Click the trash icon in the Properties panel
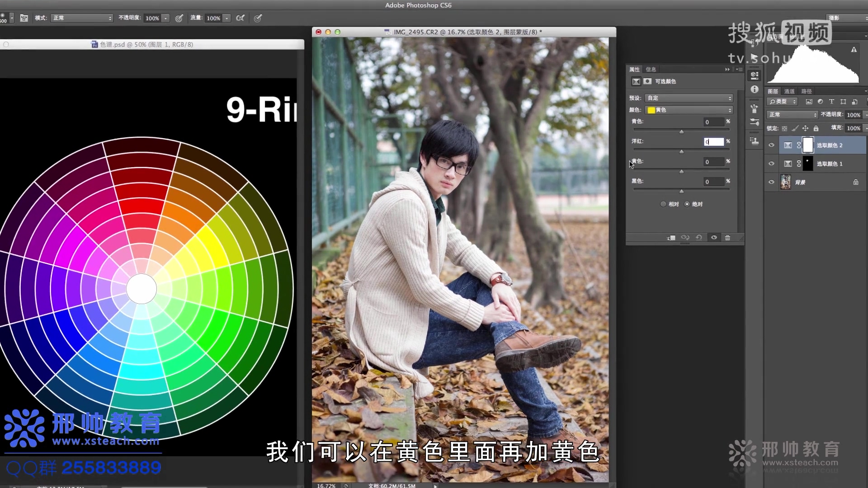 click(727, 238)
